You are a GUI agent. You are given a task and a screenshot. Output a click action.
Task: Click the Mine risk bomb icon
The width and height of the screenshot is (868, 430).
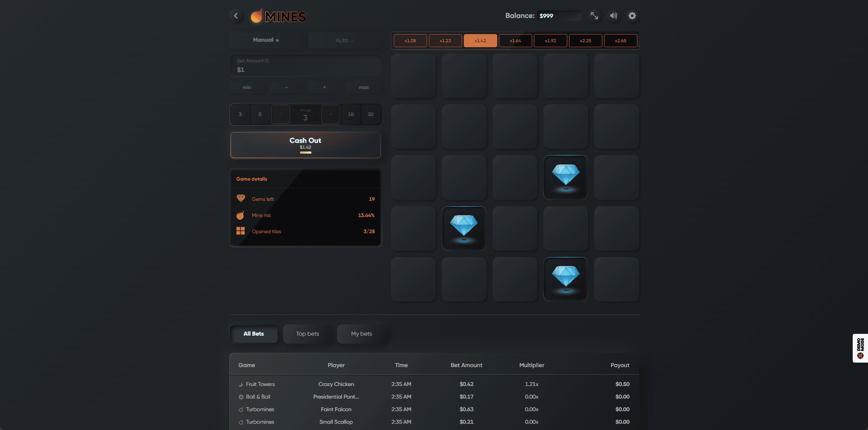(x=240, y=215)
